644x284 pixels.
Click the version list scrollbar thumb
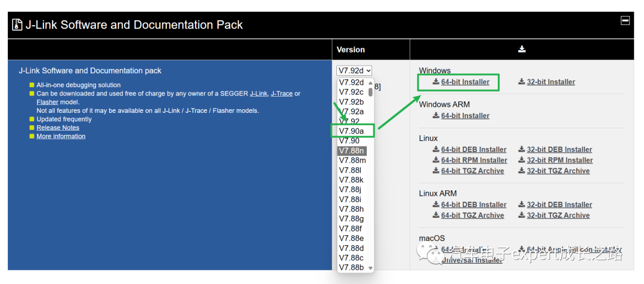(x=370, y=91)
